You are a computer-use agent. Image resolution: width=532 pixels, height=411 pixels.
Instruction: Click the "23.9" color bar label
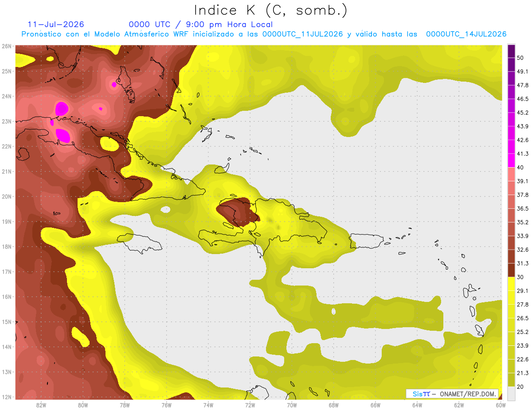click(x=523, y=345)
